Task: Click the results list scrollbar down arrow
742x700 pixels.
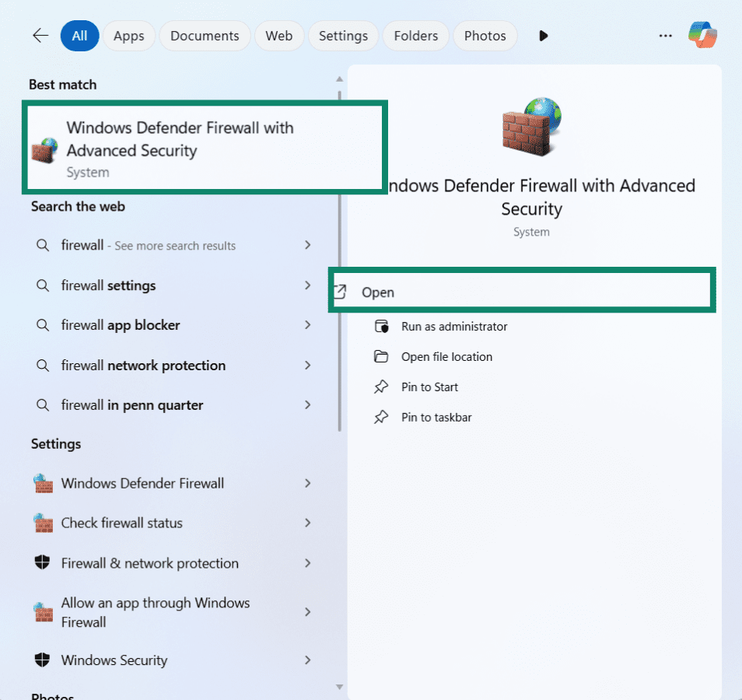Action: coord(339,687)
